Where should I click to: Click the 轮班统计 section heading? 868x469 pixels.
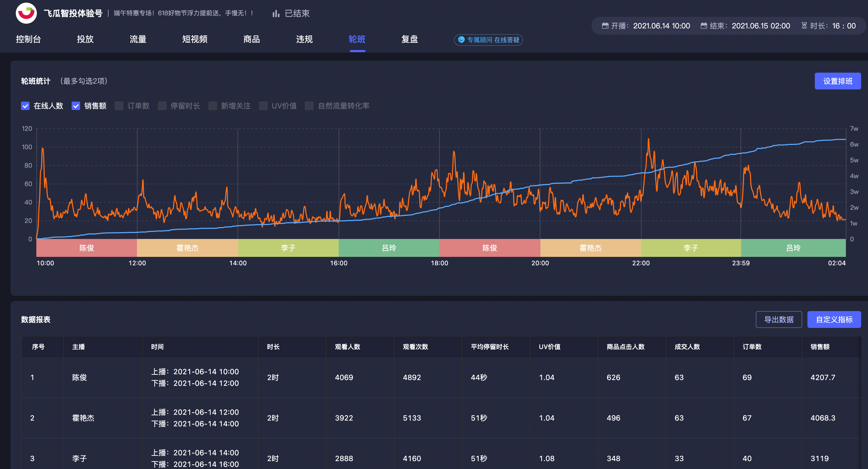click(36, 81)
